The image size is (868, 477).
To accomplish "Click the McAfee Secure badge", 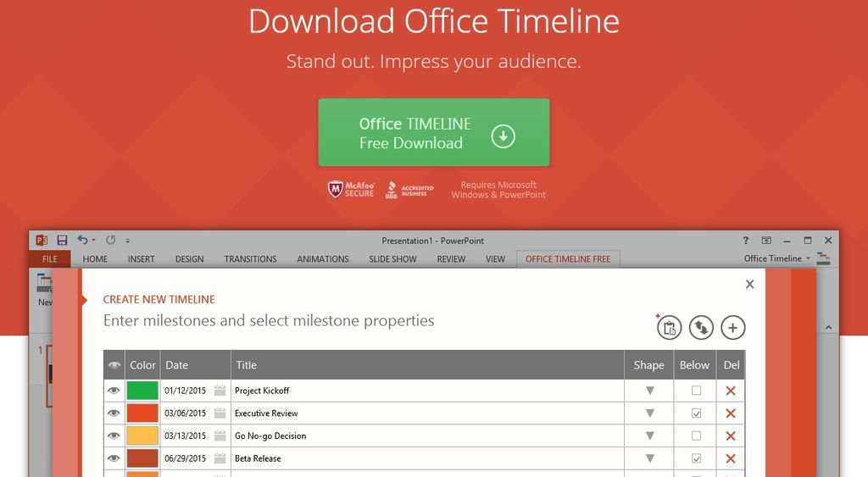I will coord(351,189).
